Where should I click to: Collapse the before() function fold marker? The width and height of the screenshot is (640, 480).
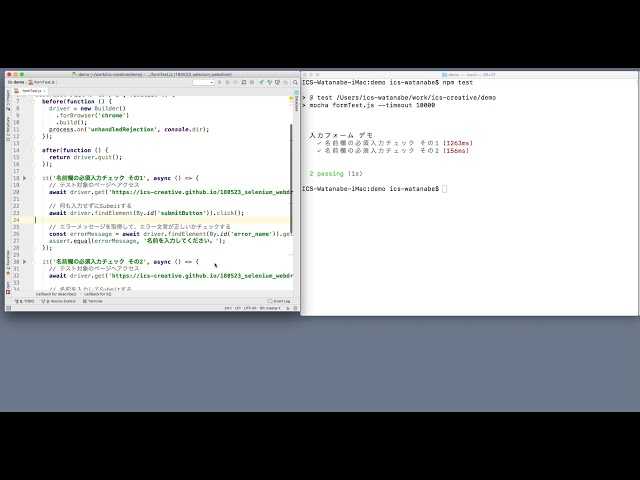click(x=34, y=102)
